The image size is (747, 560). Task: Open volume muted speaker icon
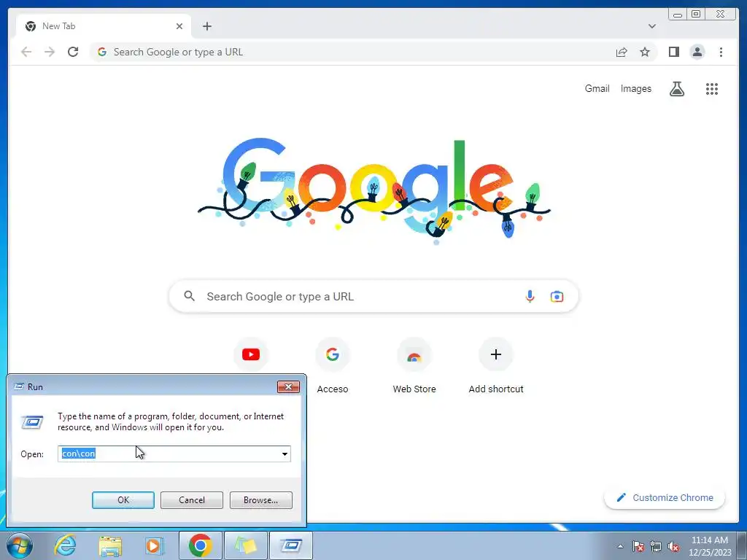pos(673,546)
